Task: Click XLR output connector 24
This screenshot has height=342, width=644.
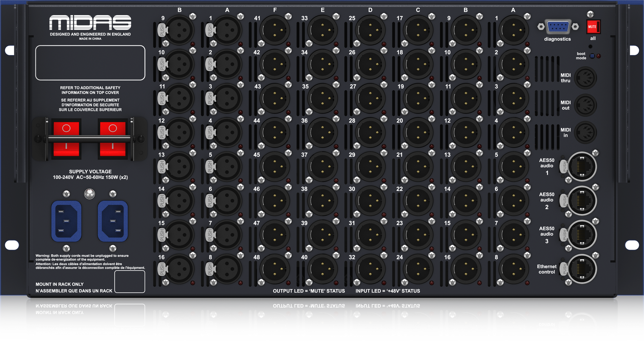Action: [418, 269]
